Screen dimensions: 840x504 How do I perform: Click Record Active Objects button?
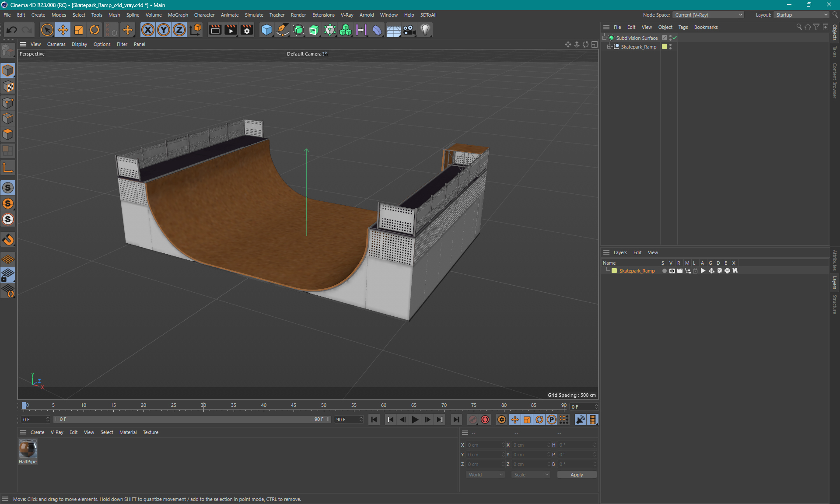[473, 420]
